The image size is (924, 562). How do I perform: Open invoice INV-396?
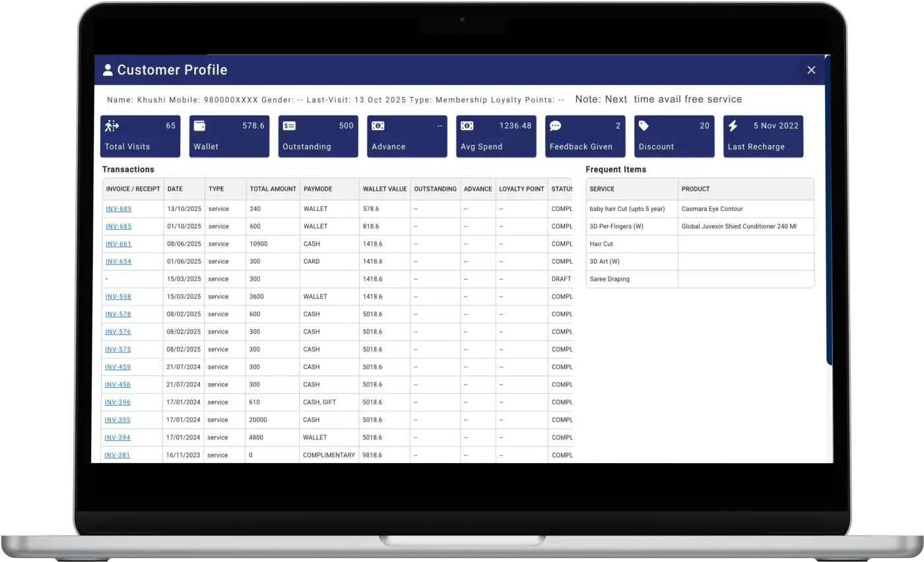tap(118, 402)
